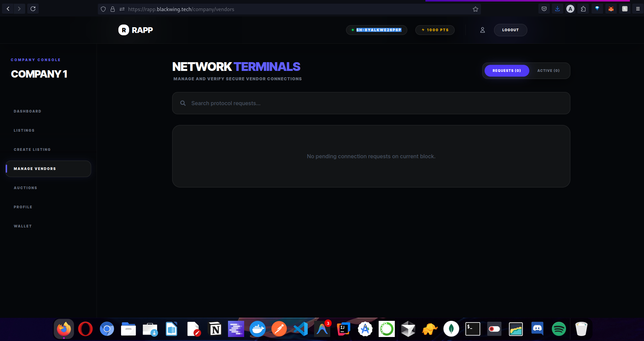Launch MongoDB Compass from the dock

[x=451, y=329]
